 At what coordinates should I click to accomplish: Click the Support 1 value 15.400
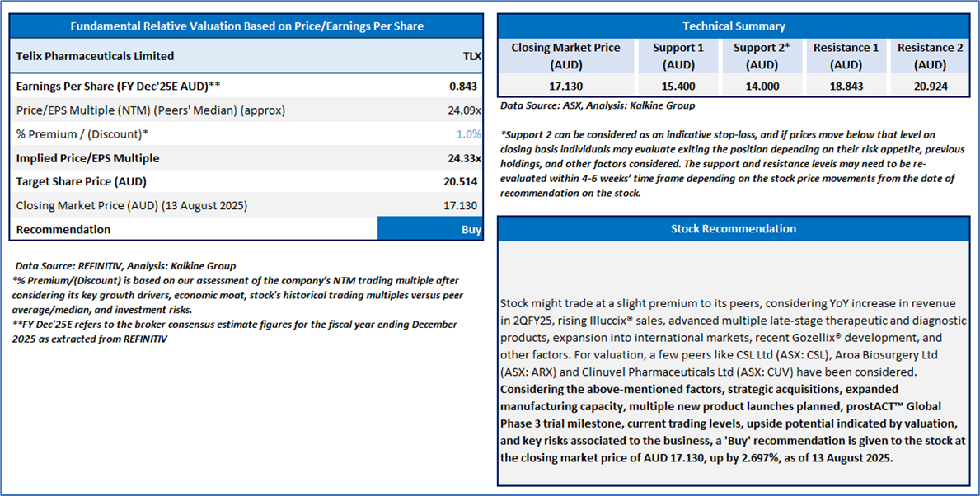pyautogui.click(x=678, y=86)
